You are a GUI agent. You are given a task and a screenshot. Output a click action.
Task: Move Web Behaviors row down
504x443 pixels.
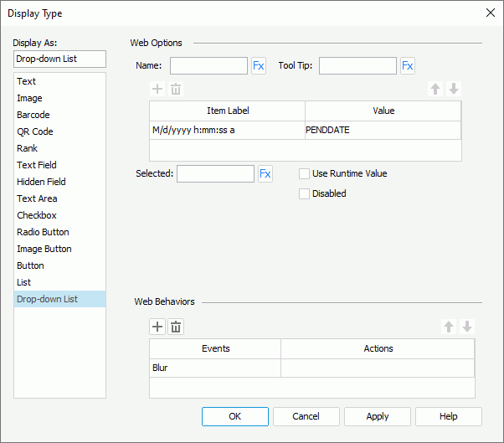coord(467,327)
